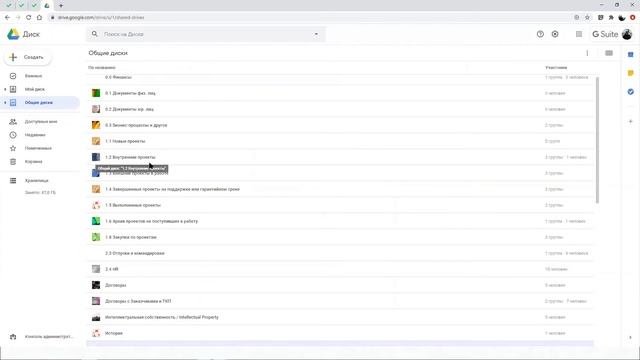The width and height of the screenshot is (640, 360).
Task: Open the admin console icon in the sidebar
Action: point(13,337)
